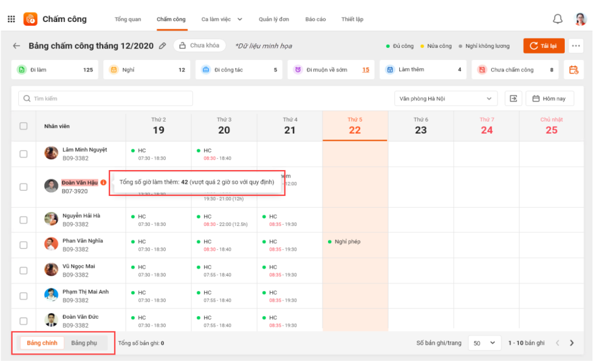Click the Chủ nhật 25 column header
The height and width of the screenshot is (364, 595).
(x=552, y=126)
